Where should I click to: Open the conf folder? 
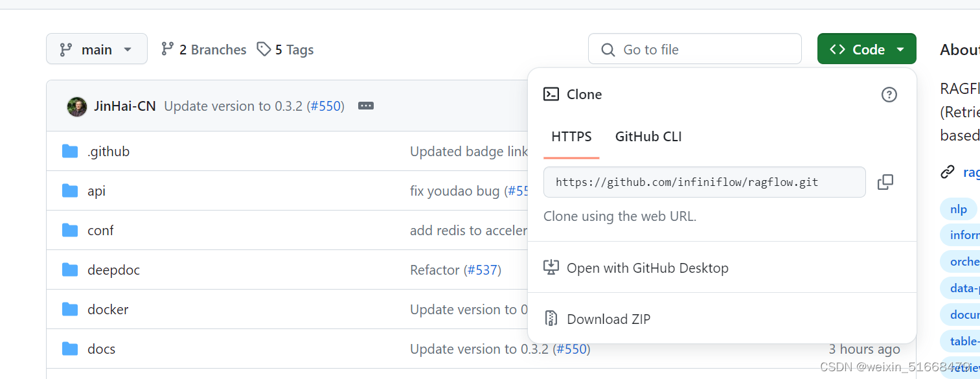pos(100,231)
